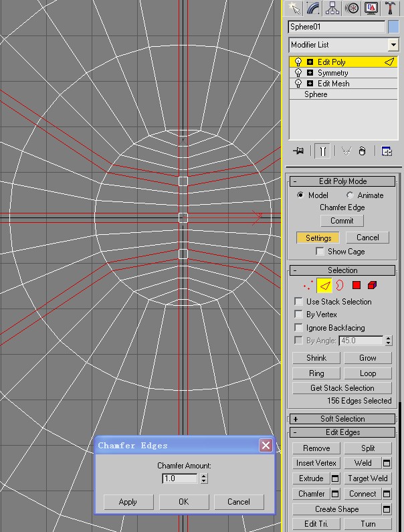Enable the Show Cage checkbox
The image size is (404, 532).
pyautogui.click(x=320, y=252)
